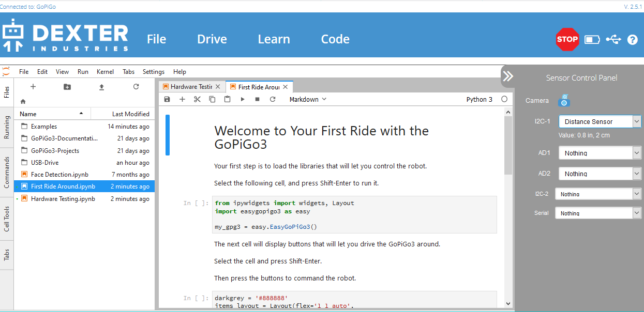The width and height of the screenshot is (644, 312).
Task: Open the USB-Drive folder
Action: tap(84, 162)
